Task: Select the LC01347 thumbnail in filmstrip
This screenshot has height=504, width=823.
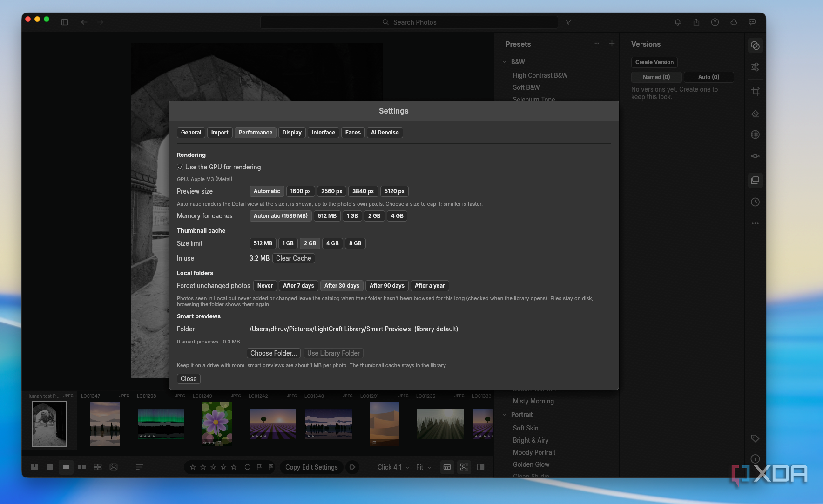Action: (x=105, y=424)
